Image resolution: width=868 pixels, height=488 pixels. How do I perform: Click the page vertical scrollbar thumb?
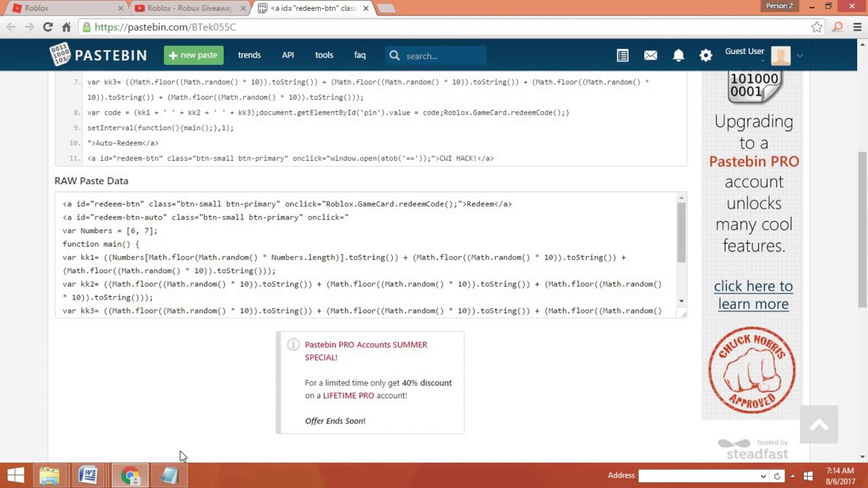point(863,229)
